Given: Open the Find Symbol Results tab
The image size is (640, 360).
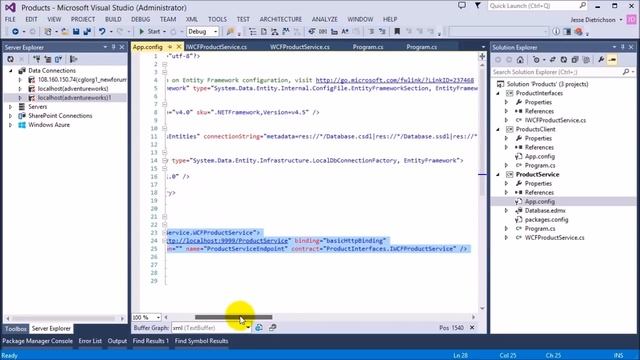Looking at the screenshot, I should tap(201, 341).
